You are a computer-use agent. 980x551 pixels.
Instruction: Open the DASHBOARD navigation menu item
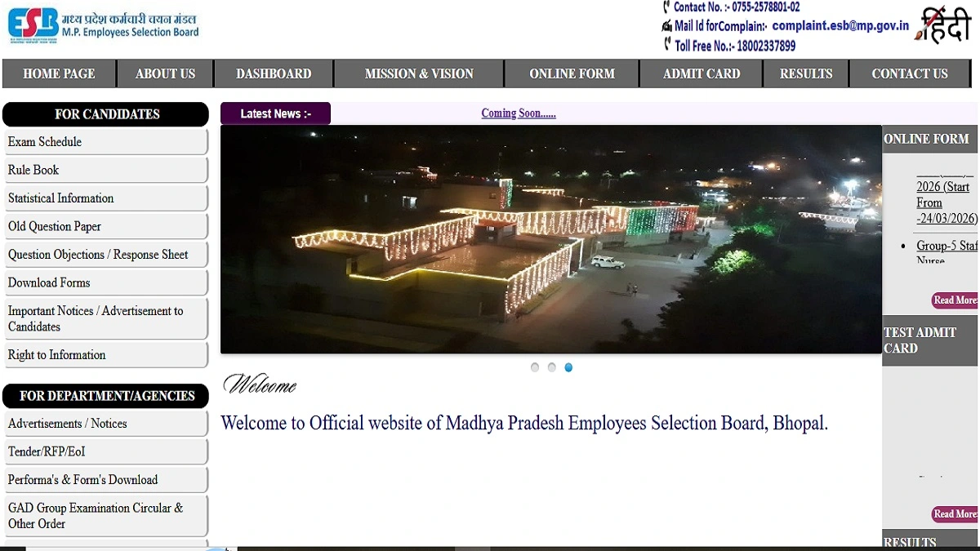click(274, 73)
